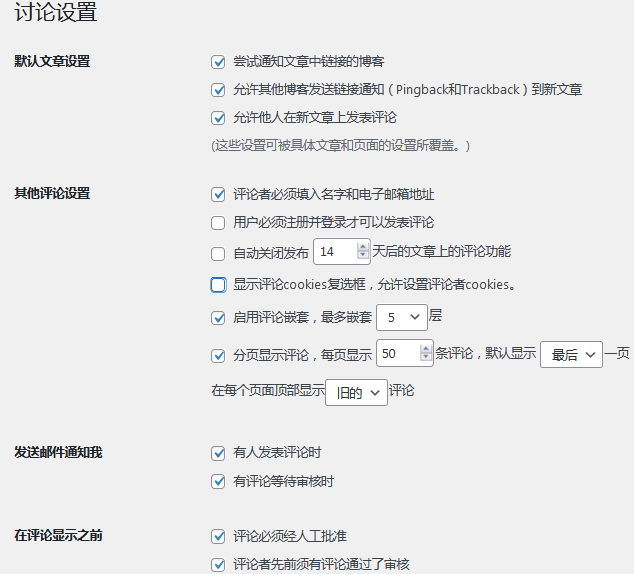Increase the 14 days value with up arrow
The height and width of the screenshot is (574, 634).
(363, 247)
